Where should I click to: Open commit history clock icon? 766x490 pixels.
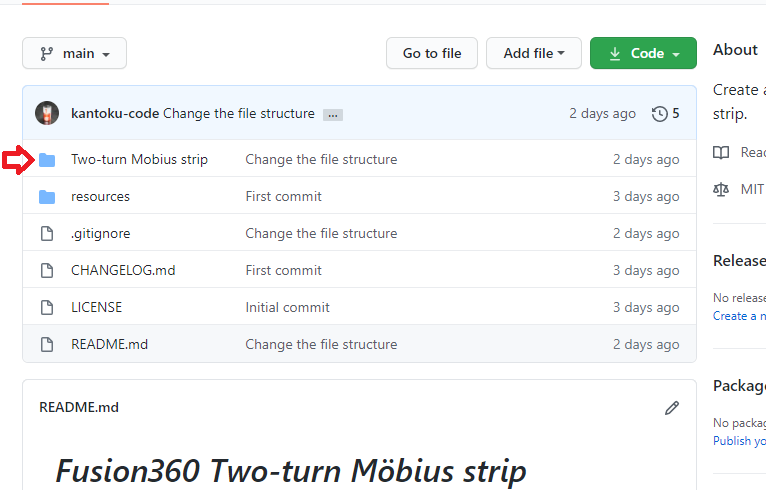point(660,114)
